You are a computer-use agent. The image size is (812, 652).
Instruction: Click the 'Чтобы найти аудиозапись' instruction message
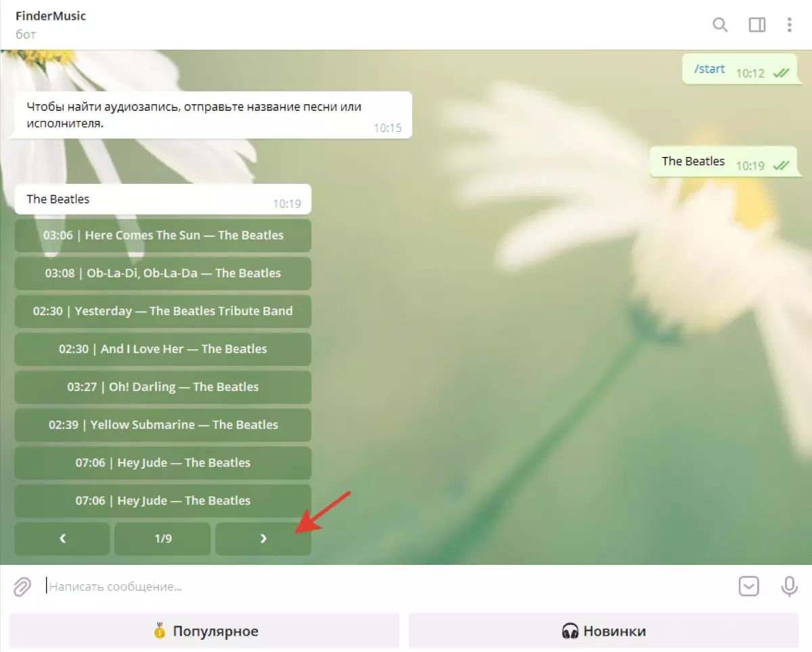click(210, 115)
